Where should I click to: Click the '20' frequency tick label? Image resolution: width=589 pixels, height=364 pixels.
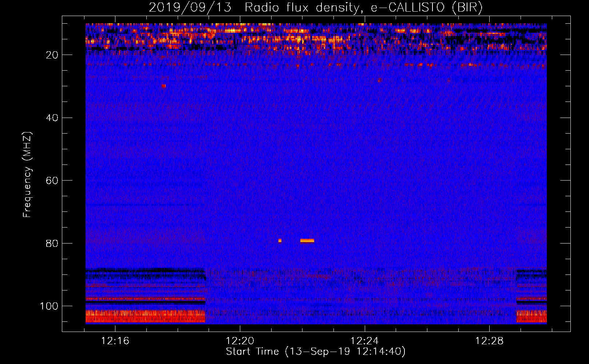[x=52, y=55]
